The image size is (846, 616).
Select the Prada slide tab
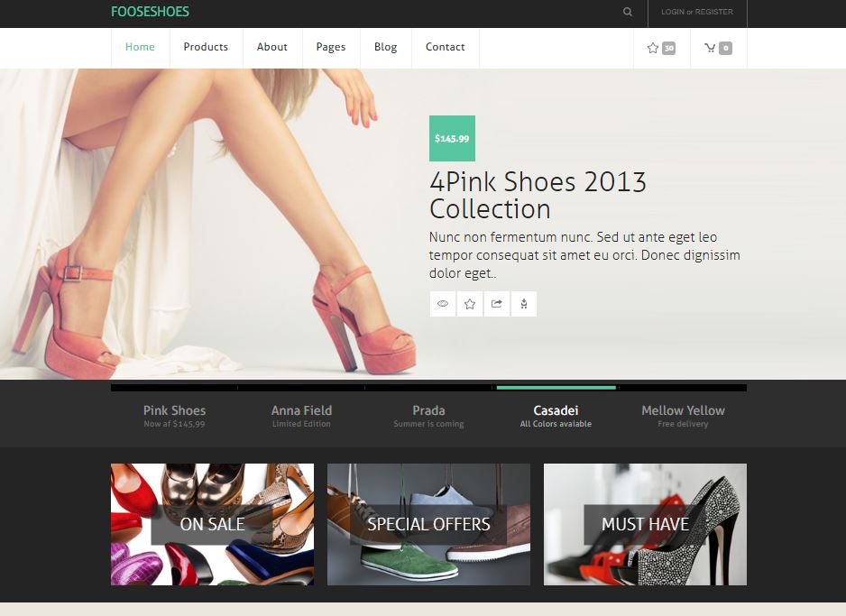[429, 416]
